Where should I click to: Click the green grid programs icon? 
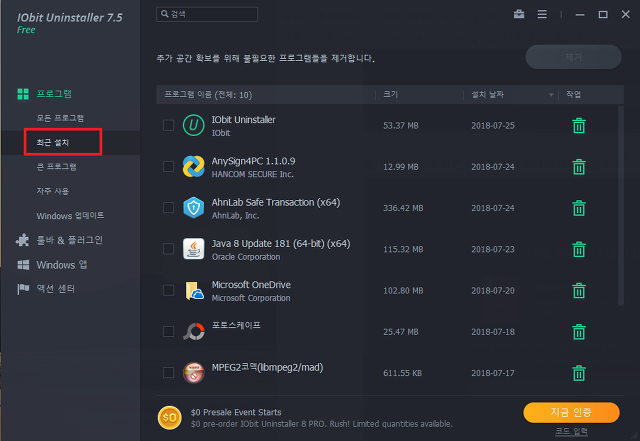click(x=23, y=94)
